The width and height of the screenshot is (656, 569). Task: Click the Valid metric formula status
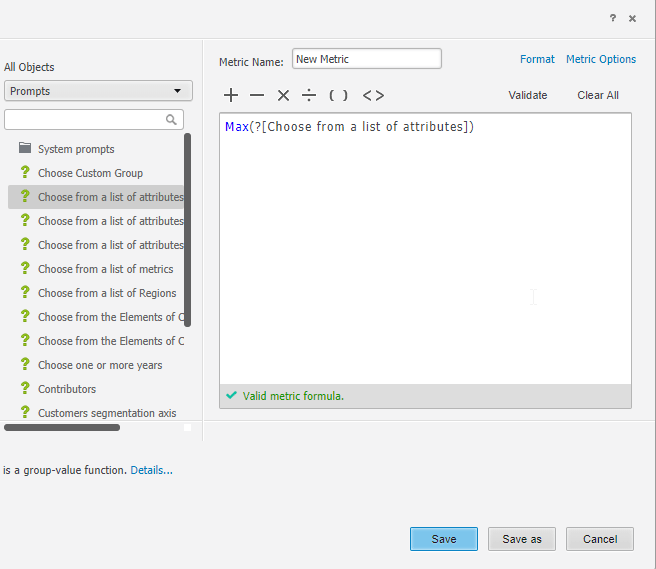293,396
